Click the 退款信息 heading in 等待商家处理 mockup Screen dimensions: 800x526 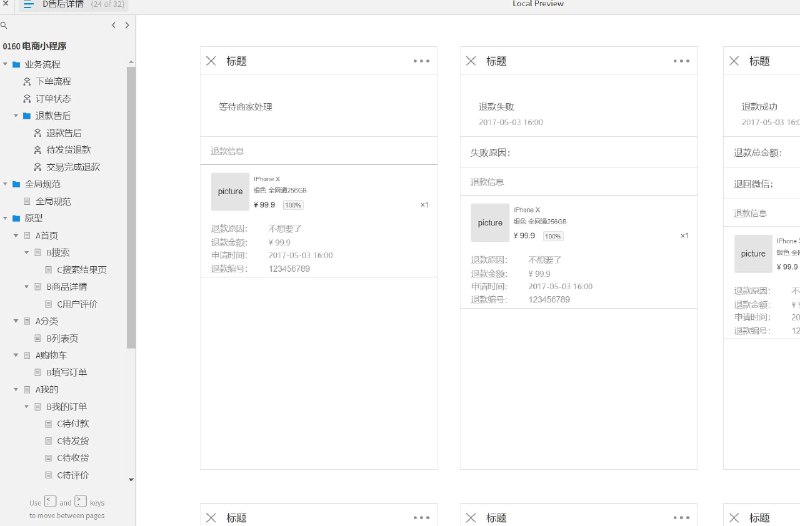click(x=228, y=151)
